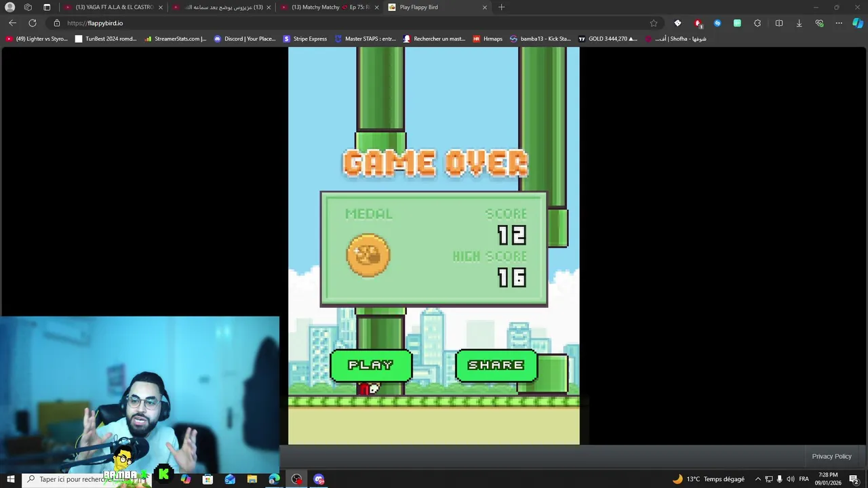
Task: Open network settings tray icon
Action: pyautogui.click(x=769, y=479)
